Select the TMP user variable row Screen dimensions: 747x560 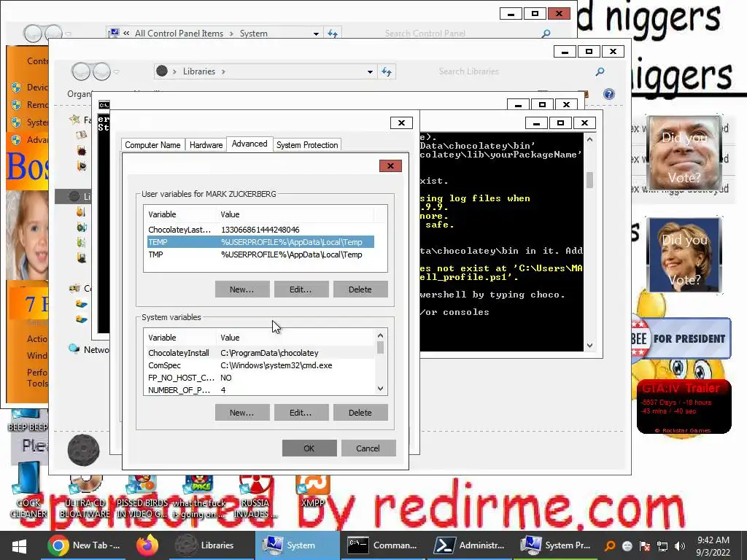(260, 254)
